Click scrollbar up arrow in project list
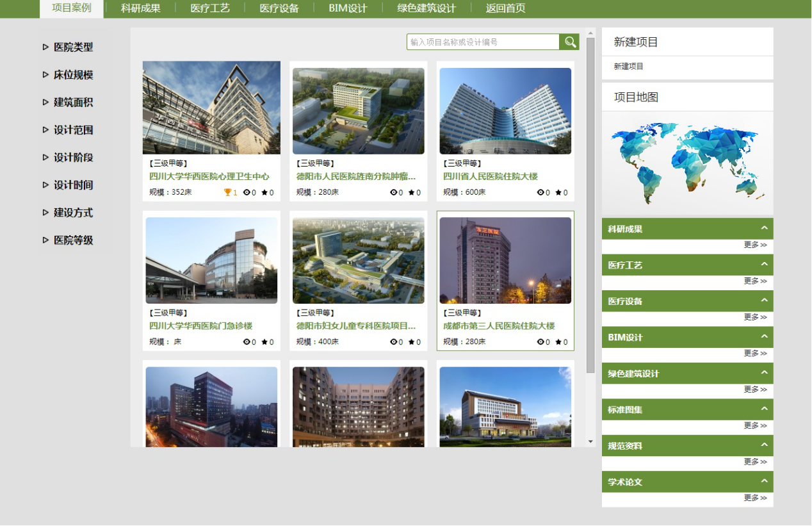Viewport: 812px width, 526px height. click(590, 32)
